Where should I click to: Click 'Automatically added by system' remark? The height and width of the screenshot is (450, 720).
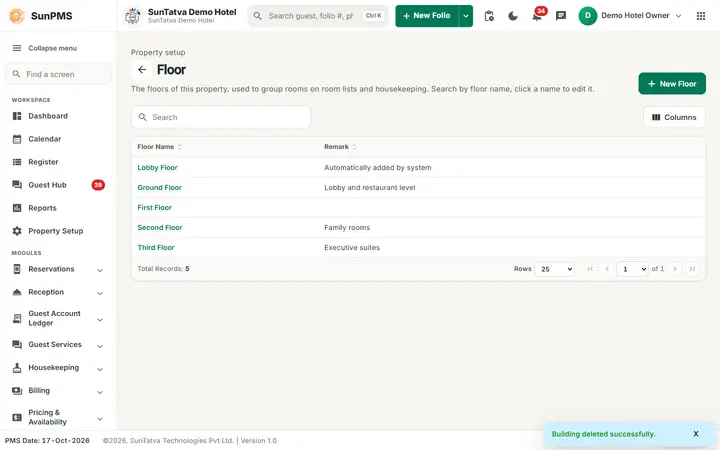[377, 168]
